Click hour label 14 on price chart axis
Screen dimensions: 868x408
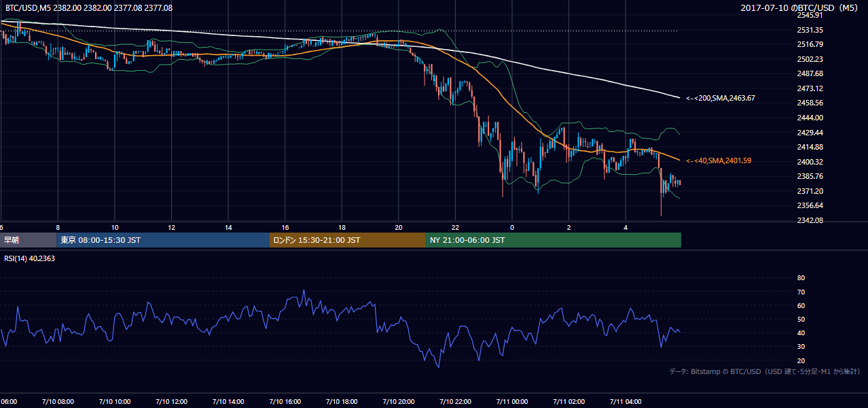coord(228,227)
